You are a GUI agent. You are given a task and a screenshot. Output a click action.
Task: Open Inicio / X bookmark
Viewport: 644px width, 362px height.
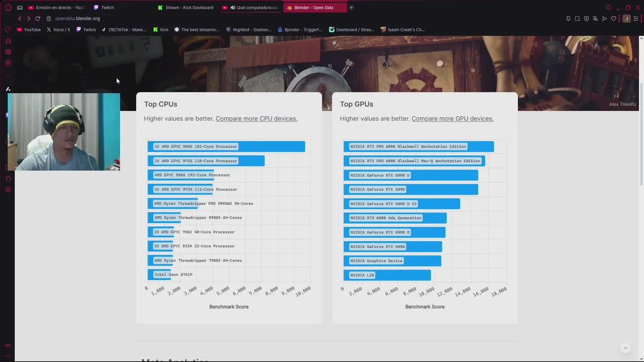coord(58,30)
